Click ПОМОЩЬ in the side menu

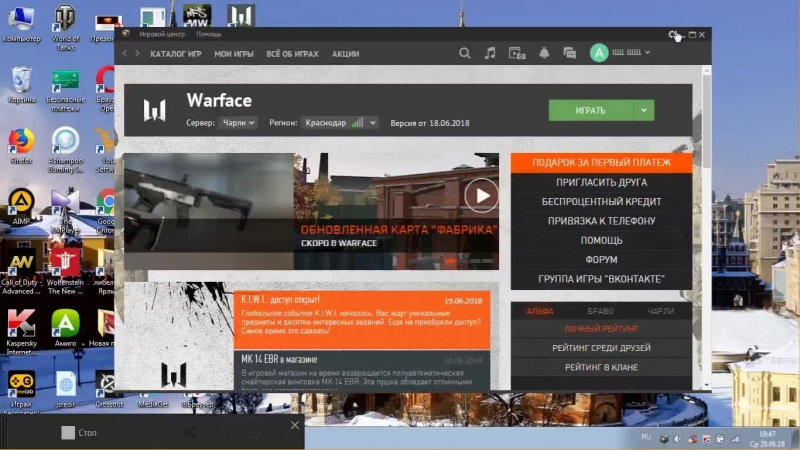(x=602, y=240)
